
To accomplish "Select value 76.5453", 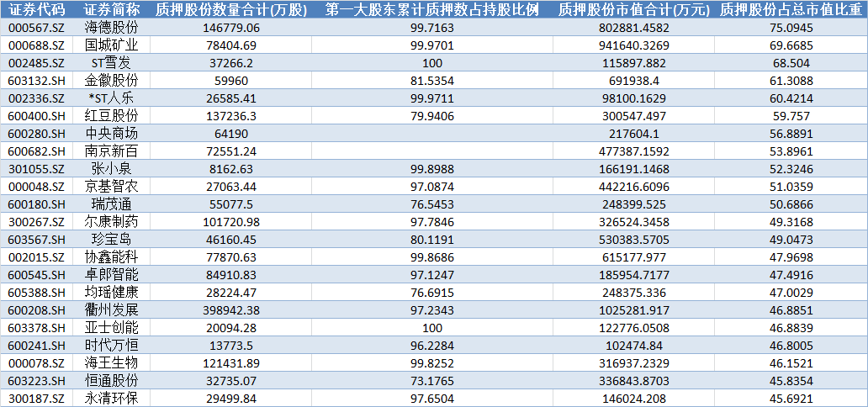I will (x=431, y=204).
